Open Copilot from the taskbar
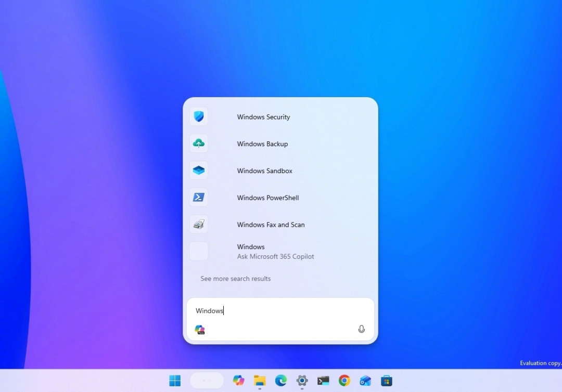The height and width of the screenshot is (392, 562). [238, 380]
